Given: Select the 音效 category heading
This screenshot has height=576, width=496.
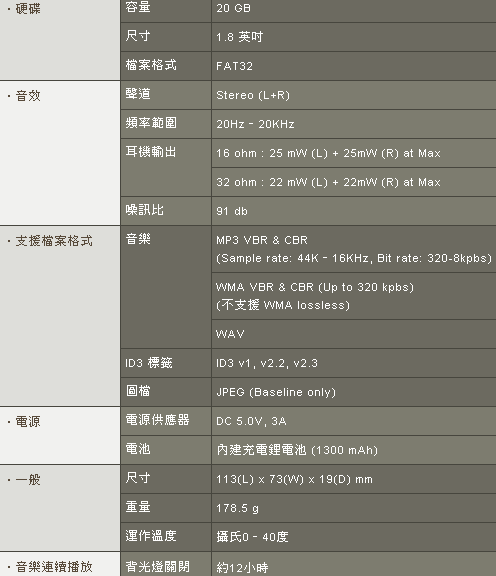Looking at the screenshot, I should (x=28, y=96).
